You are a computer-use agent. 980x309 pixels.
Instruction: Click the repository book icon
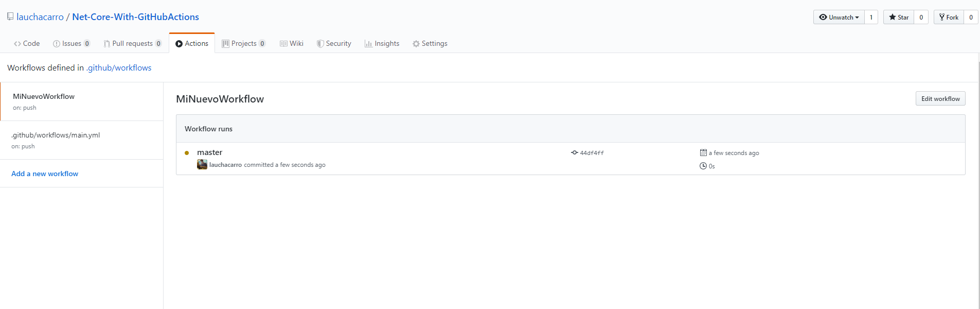pos(10,16)
